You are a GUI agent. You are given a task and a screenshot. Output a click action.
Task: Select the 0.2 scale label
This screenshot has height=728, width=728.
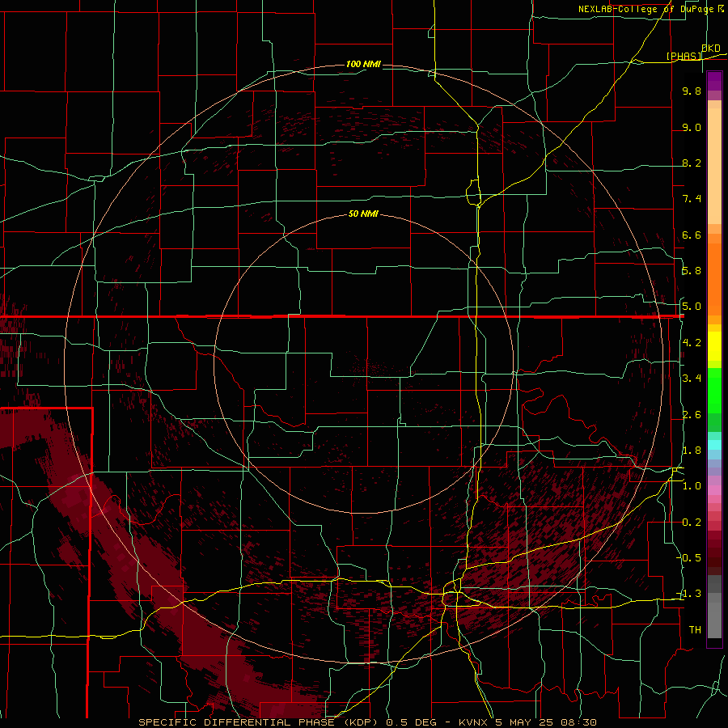[x=692, y=523]
